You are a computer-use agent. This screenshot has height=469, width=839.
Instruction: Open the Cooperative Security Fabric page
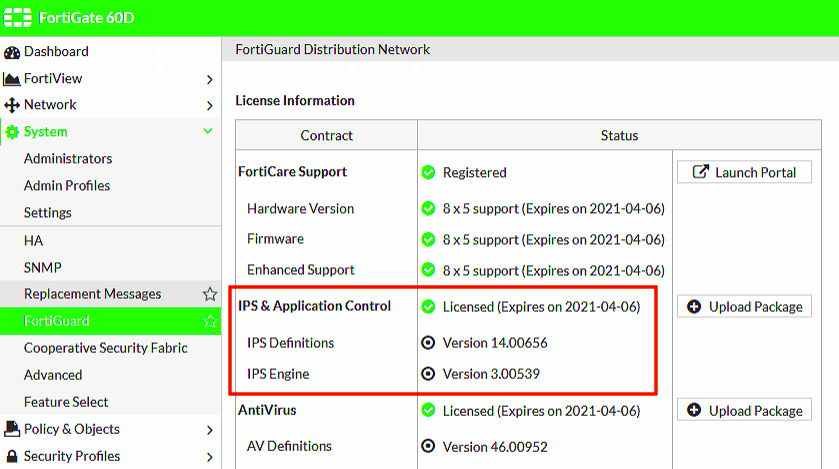click(x=105, y=348)
